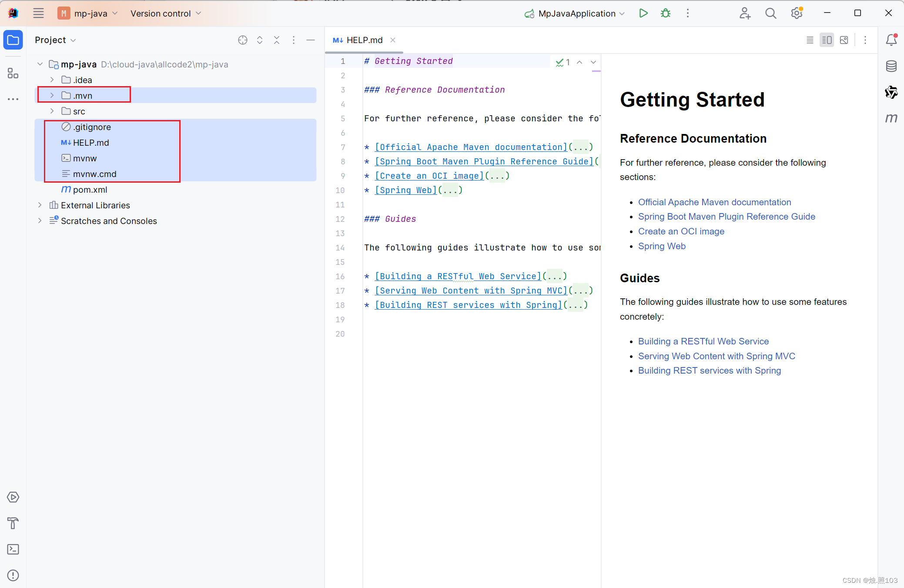Start debugging with the bug icon
The width and height of the screenshot is (904, 588).
click(666, 13)
